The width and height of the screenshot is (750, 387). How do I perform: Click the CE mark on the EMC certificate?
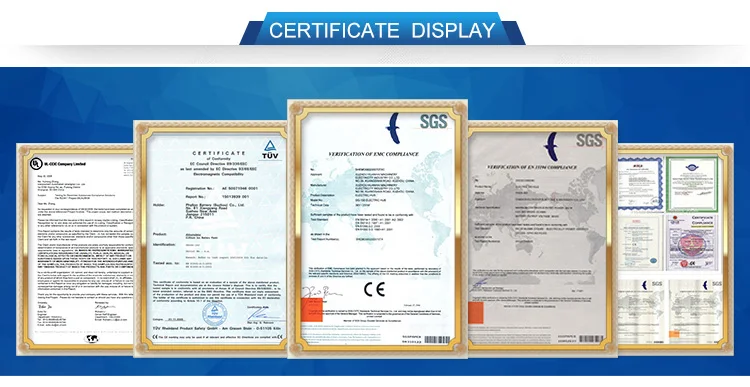(x=374, y=289)
